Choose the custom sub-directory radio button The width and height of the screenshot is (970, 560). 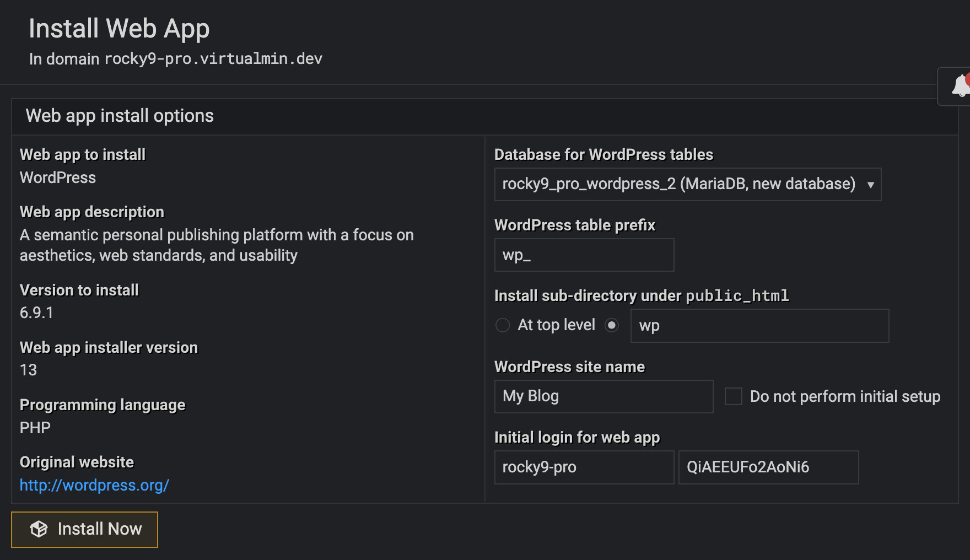point(611,325)
